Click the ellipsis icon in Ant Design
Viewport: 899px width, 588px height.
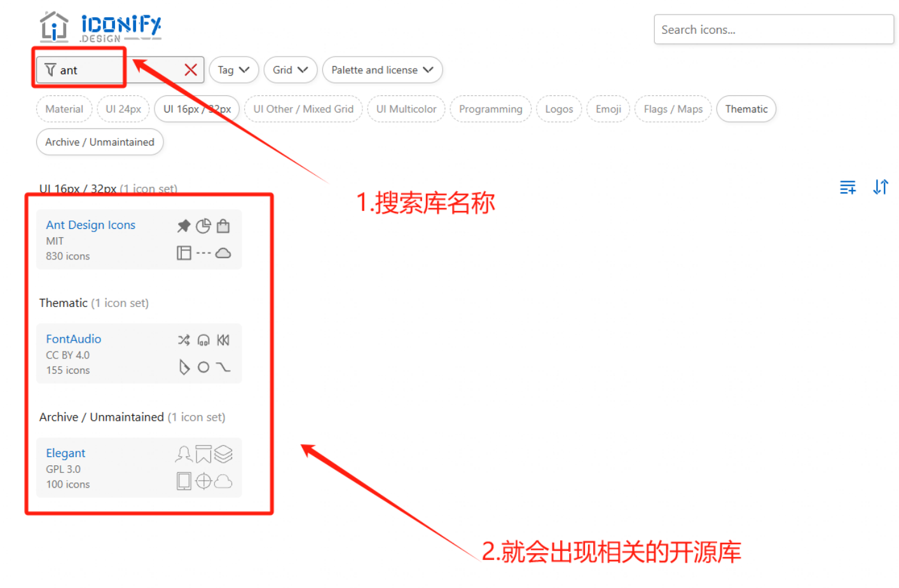pyautogui.click(x=203, y=253)
